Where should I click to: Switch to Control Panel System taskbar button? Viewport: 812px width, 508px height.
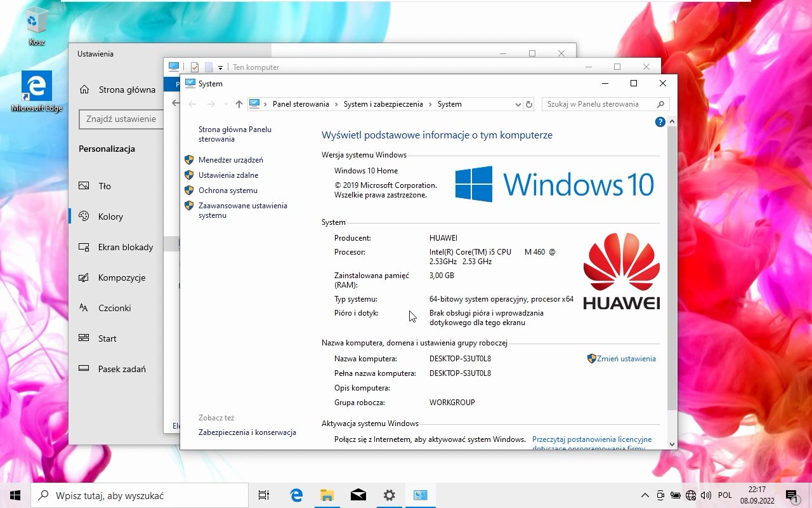420,495
